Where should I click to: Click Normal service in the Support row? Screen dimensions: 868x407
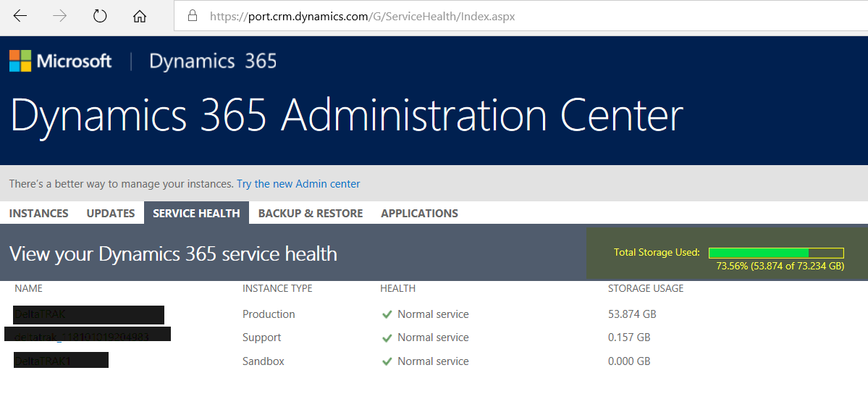[x=433, y=337]
